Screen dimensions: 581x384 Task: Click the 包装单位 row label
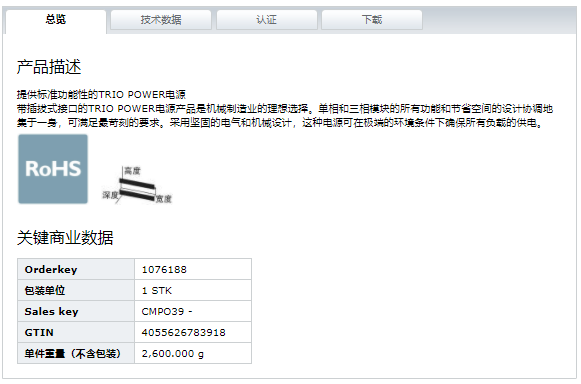(x=45, y=291)
